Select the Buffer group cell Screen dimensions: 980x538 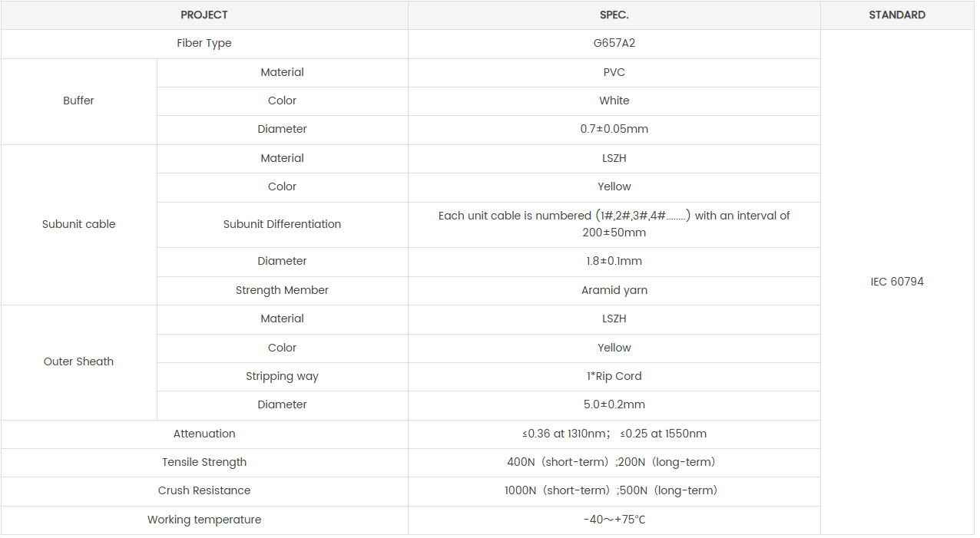point(78,101)
